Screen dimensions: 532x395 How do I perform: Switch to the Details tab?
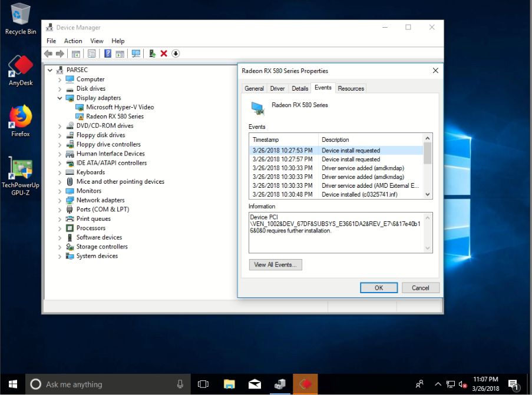click(x=300, y=88)
